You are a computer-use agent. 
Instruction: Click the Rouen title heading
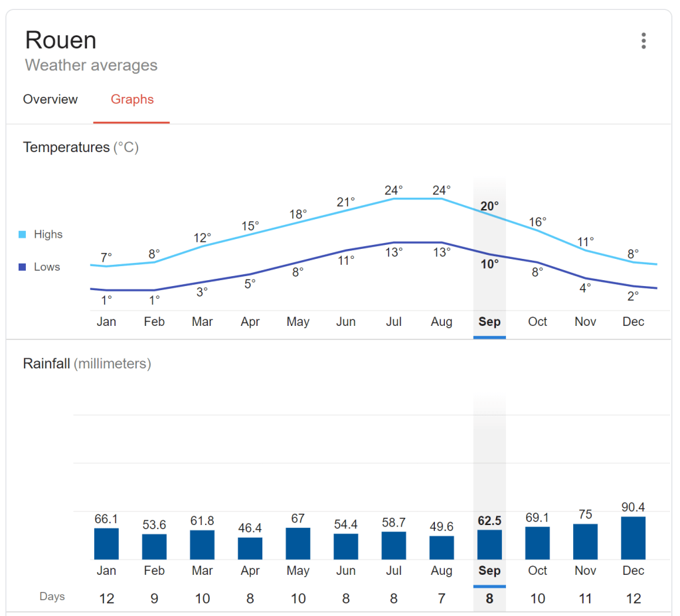60,40
